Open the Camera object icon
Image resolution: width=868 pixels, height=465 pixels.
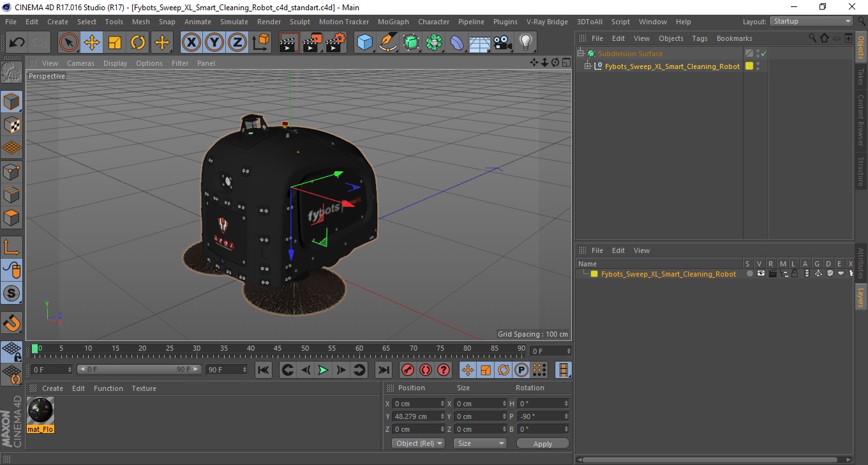point(503,43)
